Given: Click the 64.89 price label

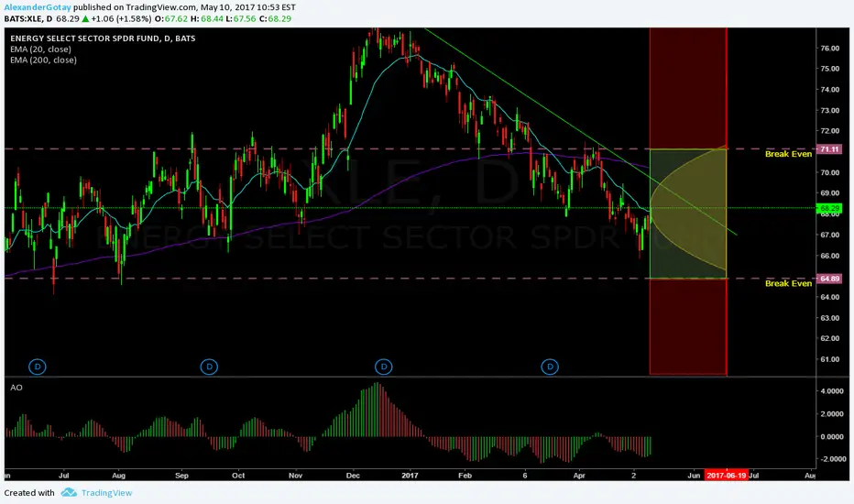Looking at the screenshot, I should point(829,279).
